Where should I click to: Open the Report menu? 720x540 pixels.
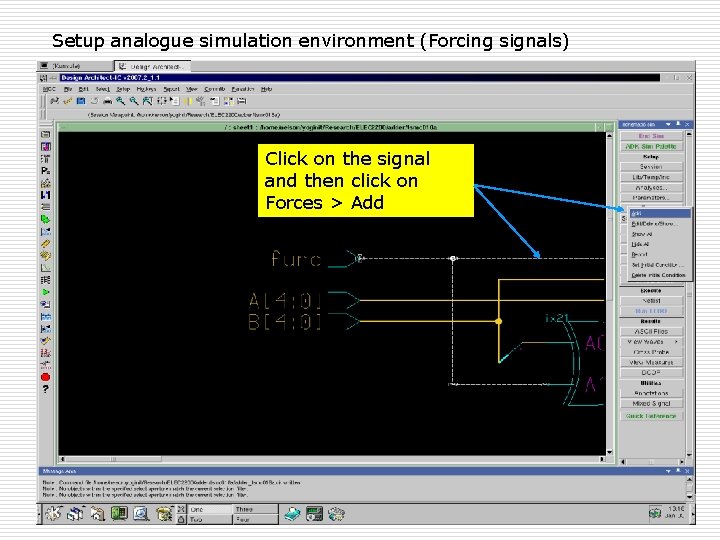click(x=171, y=89)
